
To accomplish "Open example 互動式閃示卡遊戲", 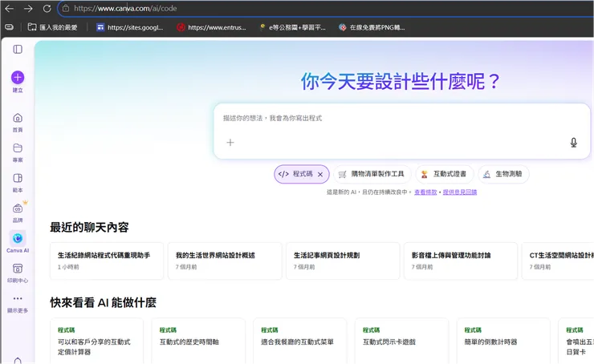I will click(401, 342).
